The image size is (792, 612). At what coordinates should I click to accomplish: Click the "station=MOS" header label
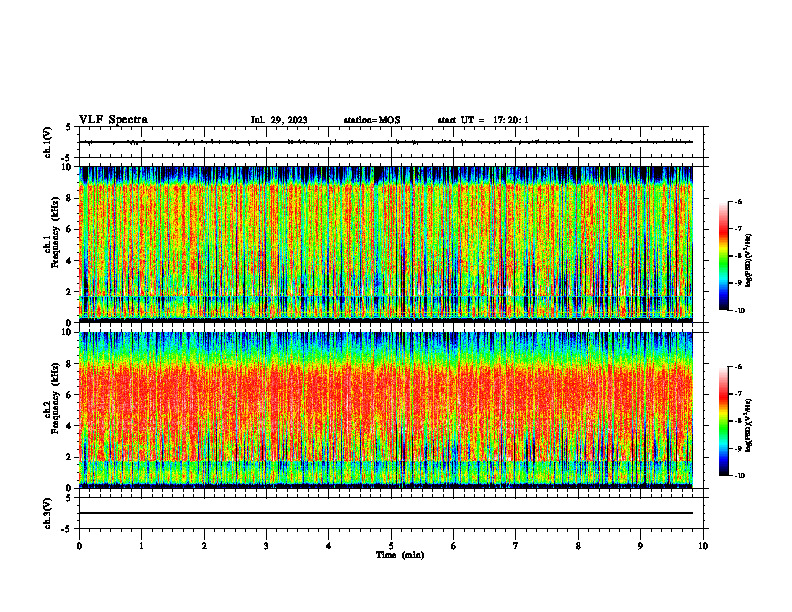pos(372,120)
